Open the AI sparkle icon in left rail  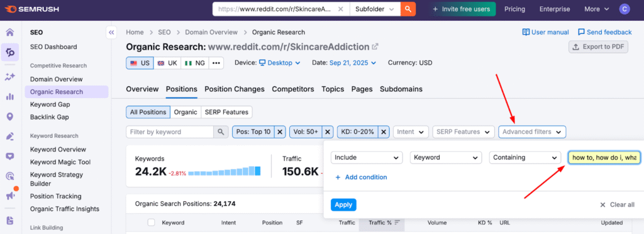click(10, 76)
